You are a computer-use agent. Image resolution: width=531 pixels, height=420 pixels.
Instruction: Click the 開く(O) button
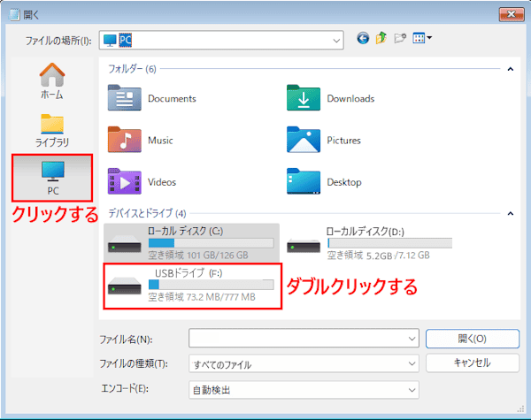pyautogui.click(x=472, y=339)
